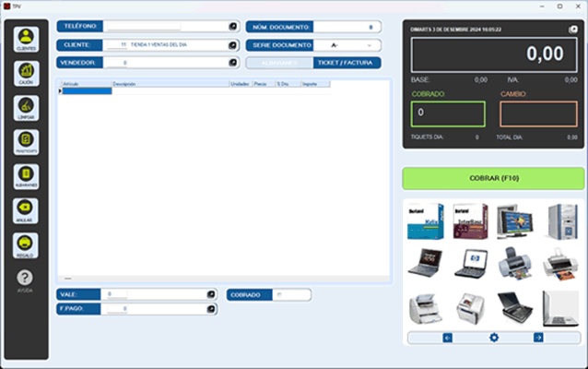Go to next product page arrow

pos(538,338)
